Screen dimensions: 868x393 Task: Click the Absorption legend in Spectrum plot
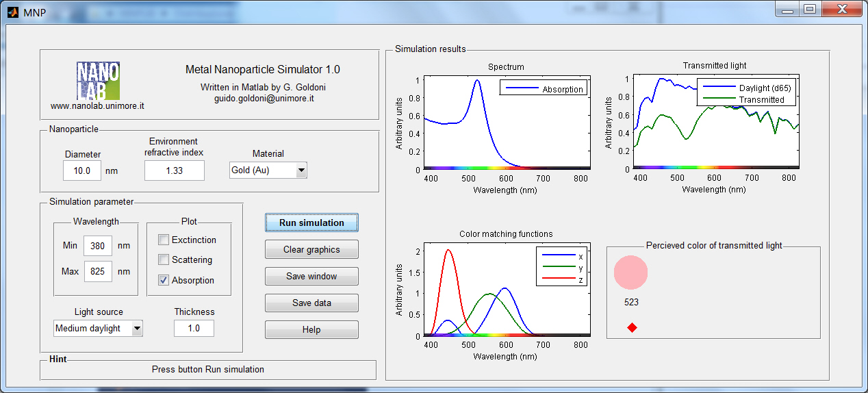coord(544,89)
